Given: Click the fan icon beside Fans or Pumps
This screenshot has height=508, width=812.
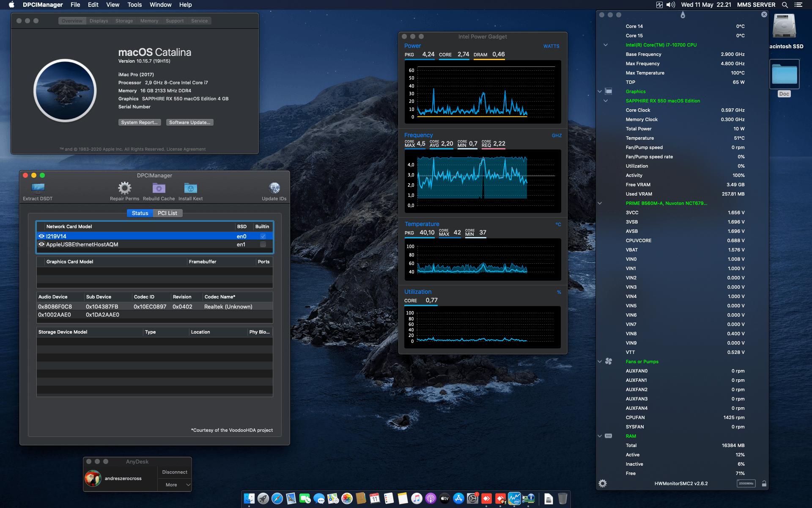Looking at the screenshot, I should click(609, 361).
